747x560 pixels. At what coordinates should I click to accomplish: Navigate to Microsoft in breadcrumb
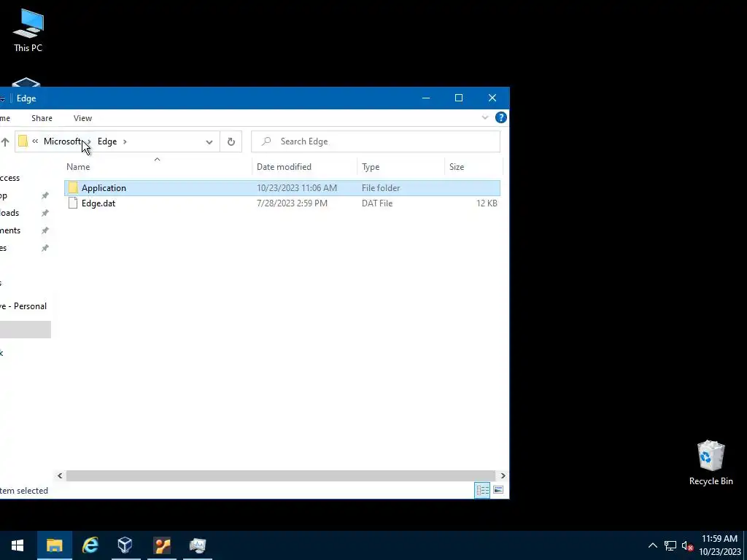point(63,141)
